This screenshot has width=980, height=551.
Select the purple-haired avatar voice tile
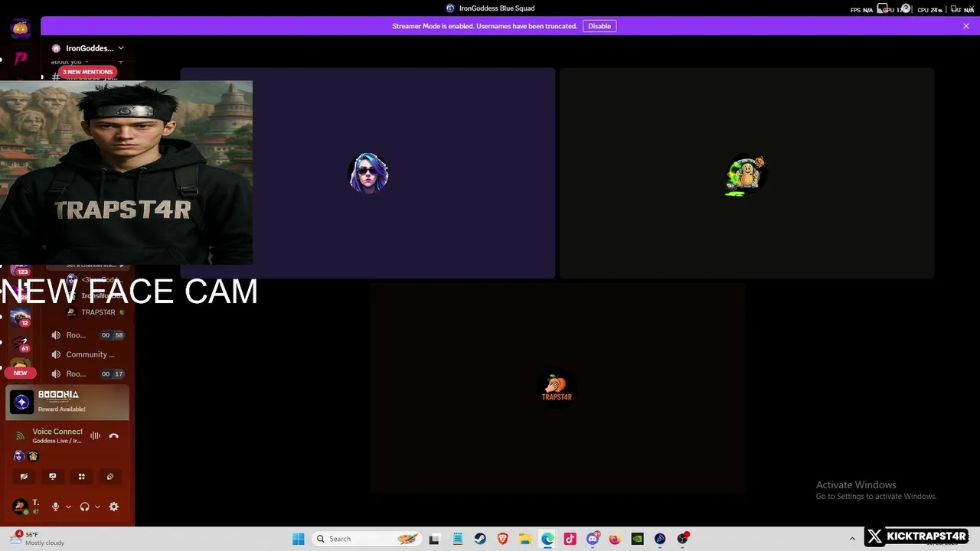coord(367,173)
